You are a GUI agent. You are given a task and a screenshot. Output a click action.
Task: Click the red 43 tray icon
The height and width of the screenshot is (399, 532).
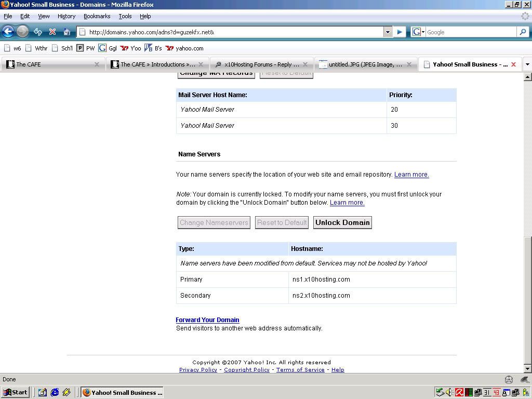497,393
